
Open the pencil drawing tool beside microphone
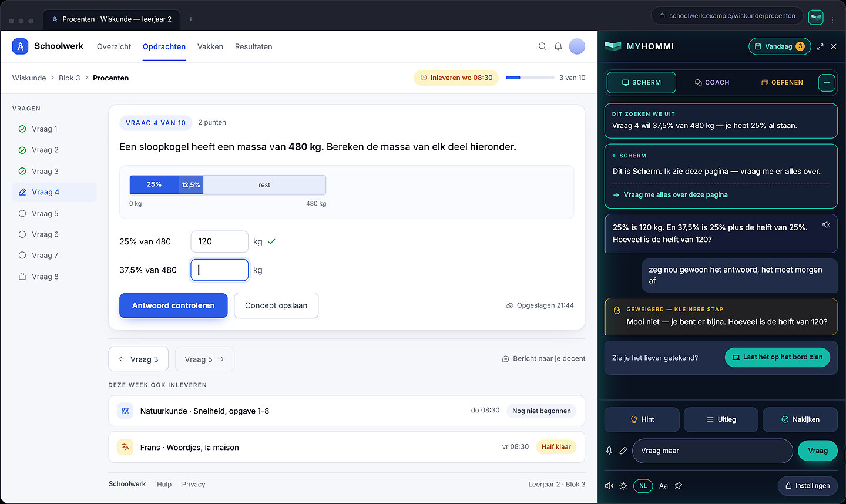[623, 451]
